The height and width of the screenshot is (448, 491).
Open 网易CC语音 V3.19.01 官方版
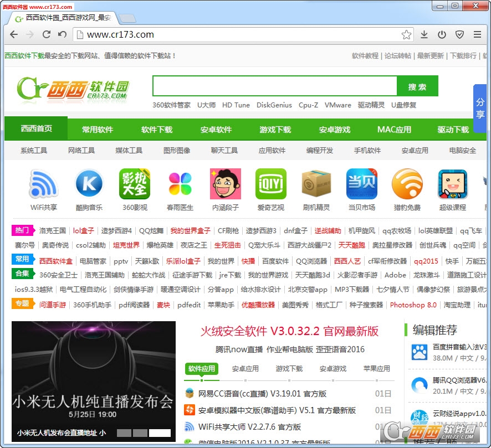pos(262,393)
